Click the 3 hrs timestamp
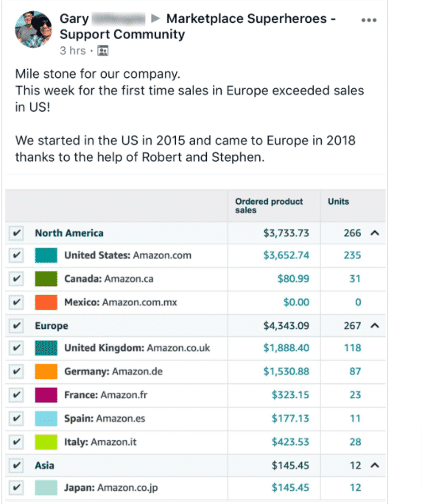This screenshot has height=504, width=422. click(73, 51)
